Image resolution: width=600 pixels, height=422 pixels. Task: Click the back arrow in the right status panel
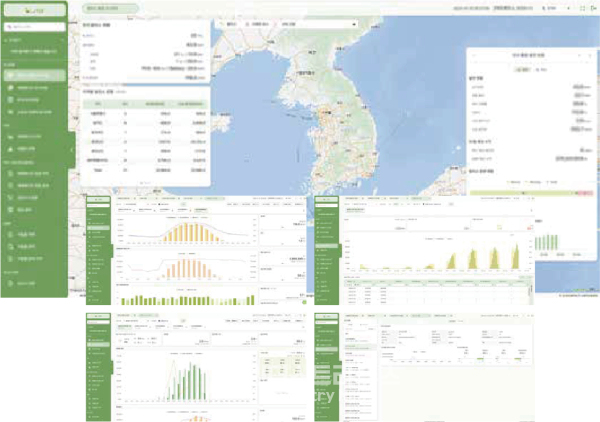[474, 55]
